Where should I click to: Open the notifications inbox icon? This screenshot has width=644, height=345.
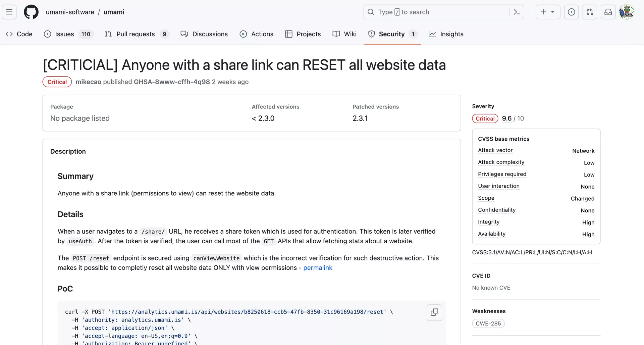tap(608, 12)
